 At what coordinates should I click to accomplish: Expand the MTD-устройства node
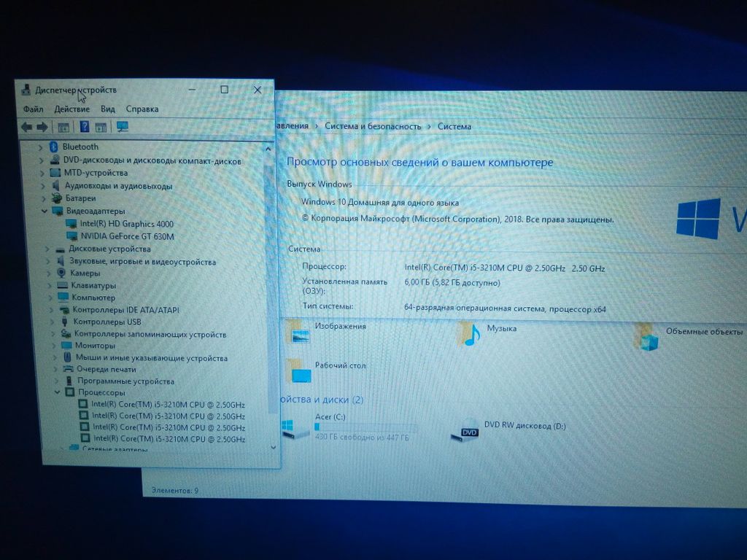pos(43,173)
